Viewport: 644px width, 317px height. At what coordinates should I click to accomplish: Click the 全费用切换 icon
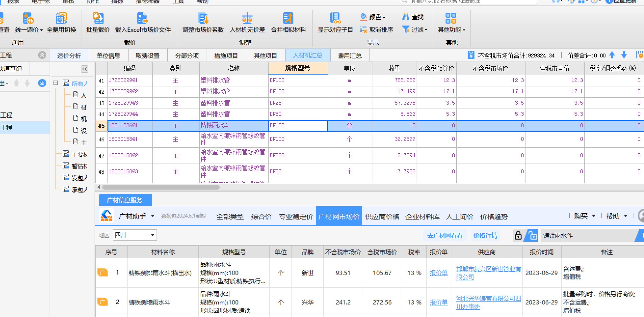pos(61,18)
